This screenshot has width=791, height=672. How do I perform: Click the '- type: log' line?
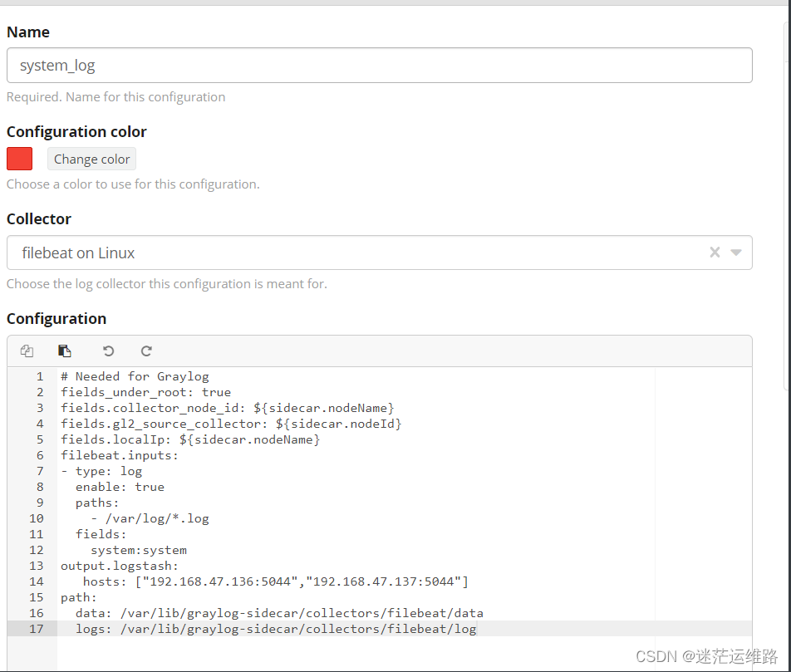click(x=101, y=471)
